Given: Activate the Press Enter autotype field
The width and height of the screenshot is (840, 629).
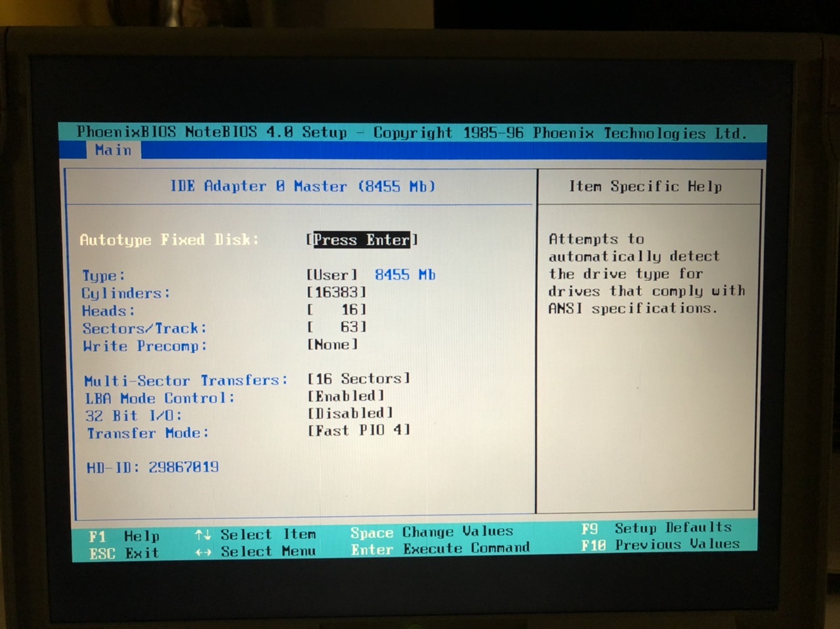Looking at the screenshot, I should tap(362, 240).
